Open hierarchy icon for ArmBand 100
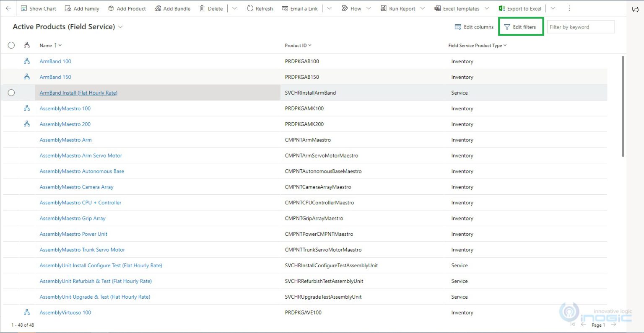 pyautogui.click(x=27, y=61)
